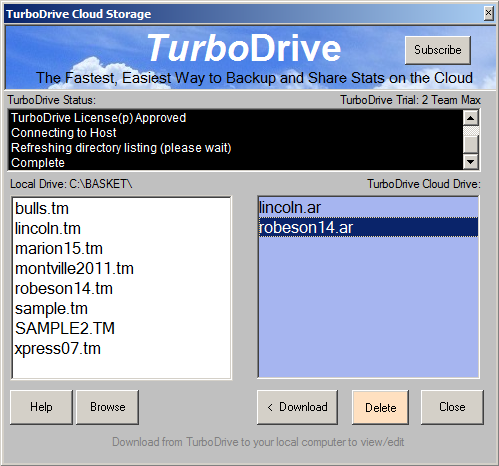The width and height of the screenshot is (499, 466).
Task: Browse for a local drive folder
Action: coord(107,407)
